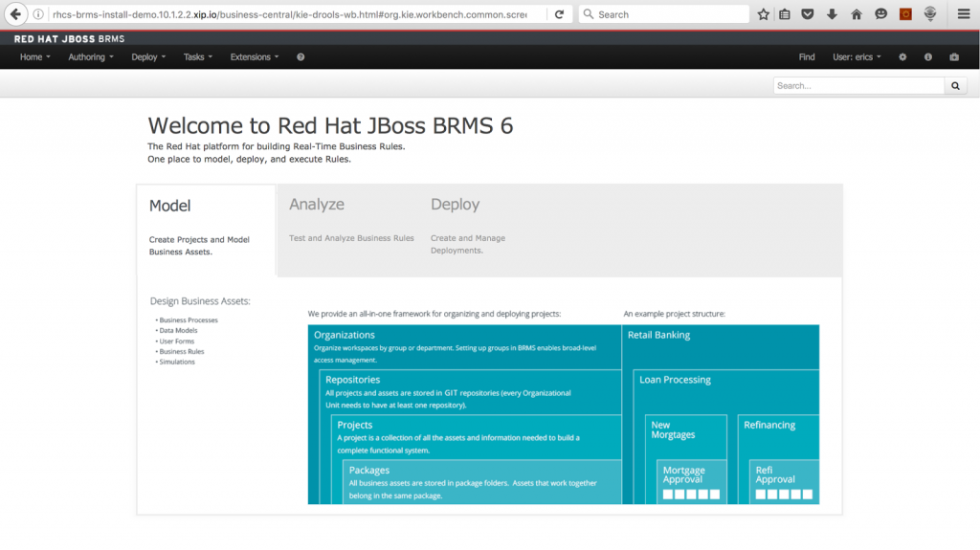Click Find in the navbar
Screen dimensions: 980x550
pos(806,56)
